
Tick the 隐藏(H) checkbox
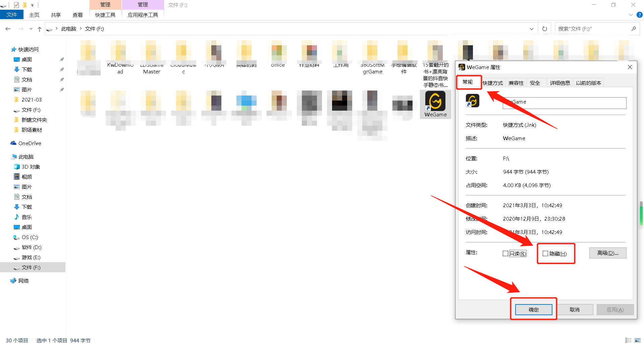click(545, 253)
